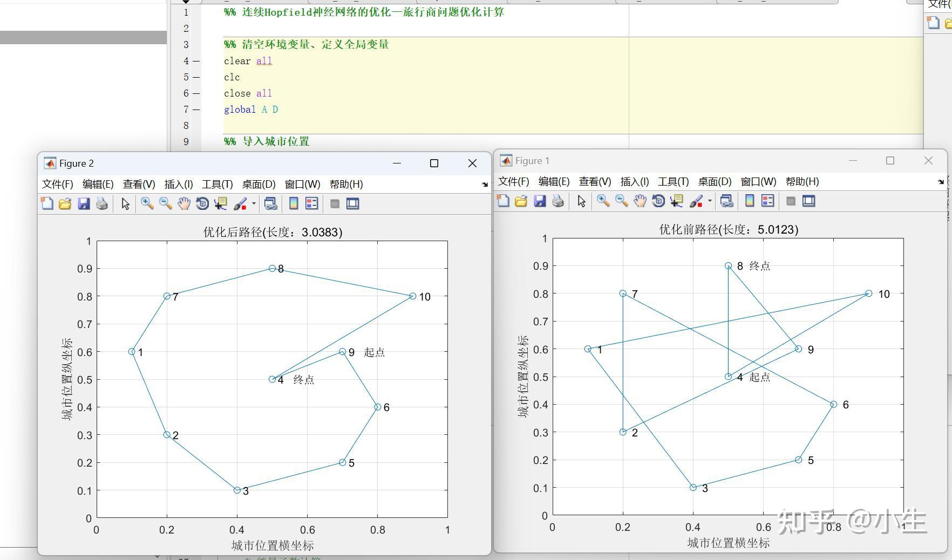Open the 文件(F) menu in Figure 2
The height and width of the screenshot is (560, 952).
(57, 184)
